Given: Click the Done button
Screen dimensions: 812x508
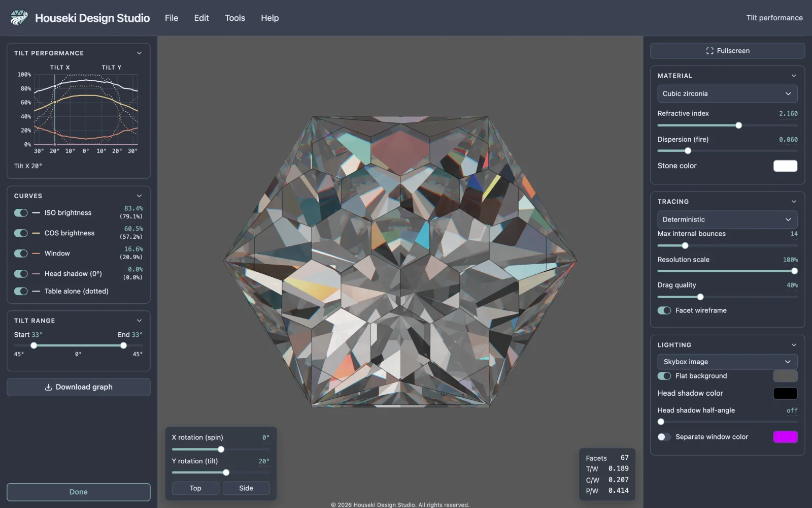Looking at the screenshot, I should 79,492.
